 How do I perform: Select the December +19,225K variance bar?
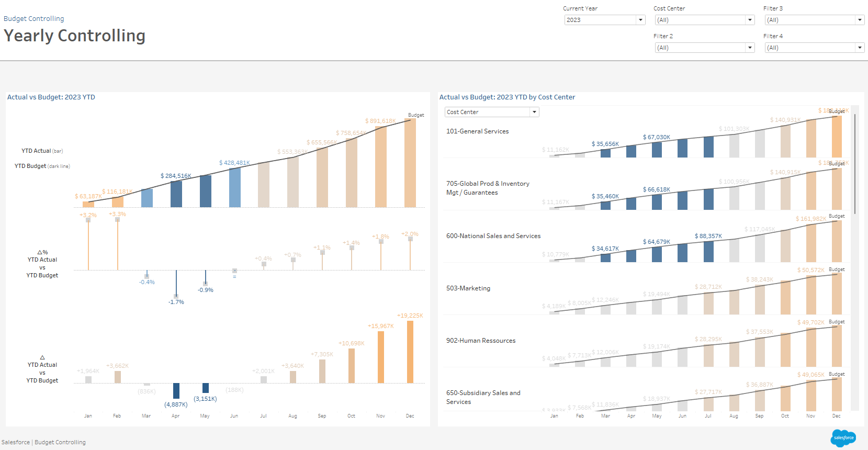point(410,352)
